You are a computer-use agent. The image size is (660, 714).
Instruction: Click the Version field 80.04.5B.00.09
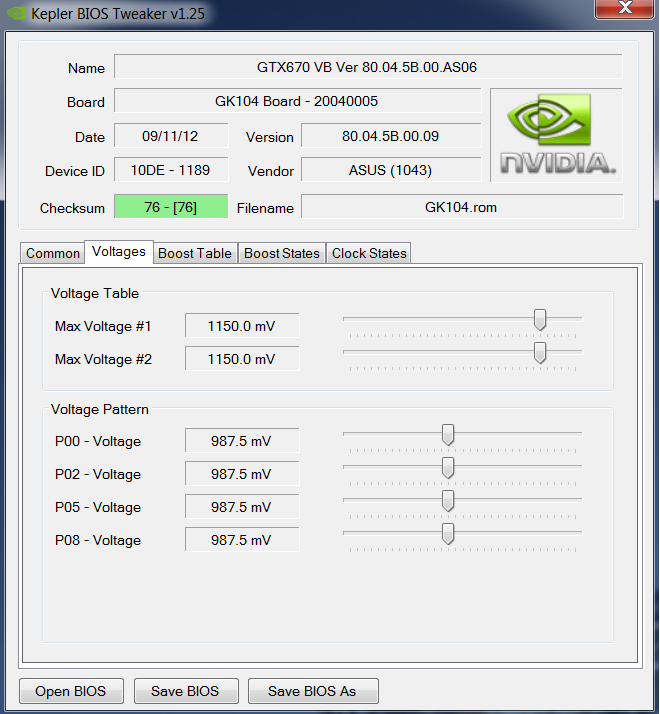(391, 136)
